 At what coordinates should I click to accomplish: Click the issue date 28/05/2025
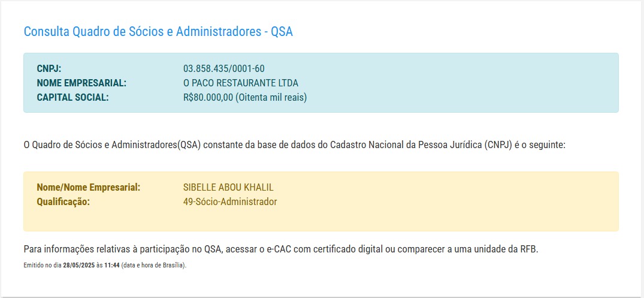click(79, 265)
